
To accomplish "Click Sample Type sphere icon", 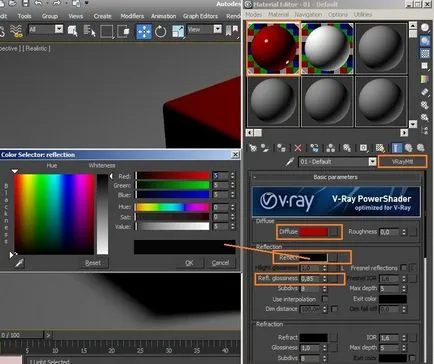I will 425,28.
